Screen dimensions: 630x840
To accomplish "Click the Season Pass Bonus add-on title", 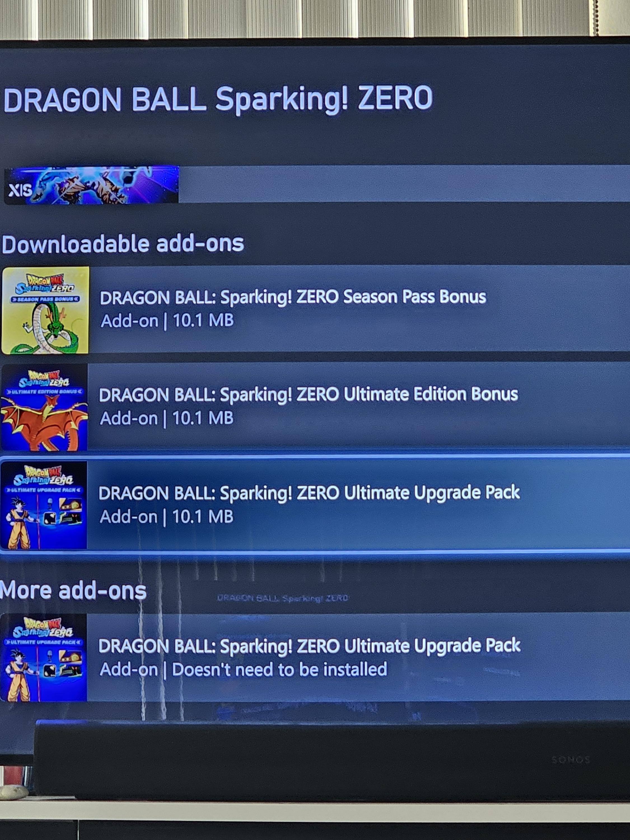I will pyautogui.click(x=293, y=297).
